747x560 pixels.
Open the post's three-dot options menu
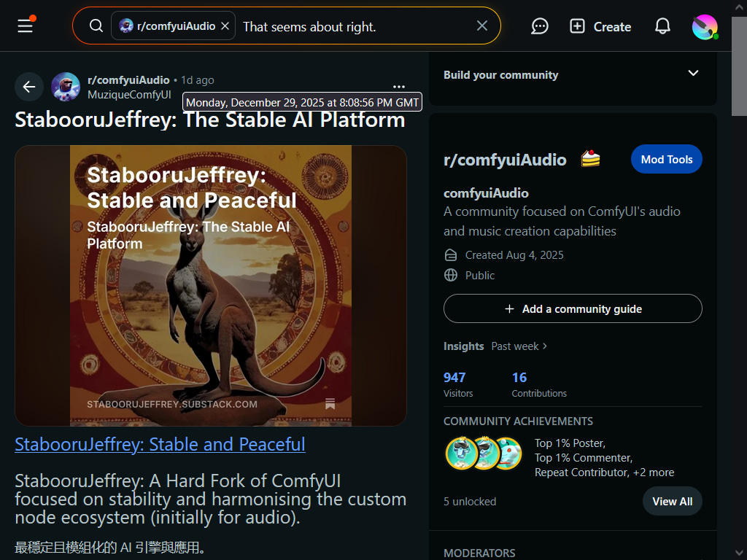(x=399, y=87)
